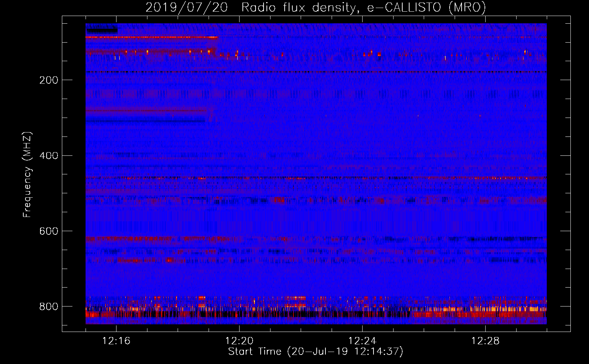Image resolution: width=589 pixels, height=364 pixels.
Task: Click the 12:20 time tick label
Action: click(x=239, y=341)
